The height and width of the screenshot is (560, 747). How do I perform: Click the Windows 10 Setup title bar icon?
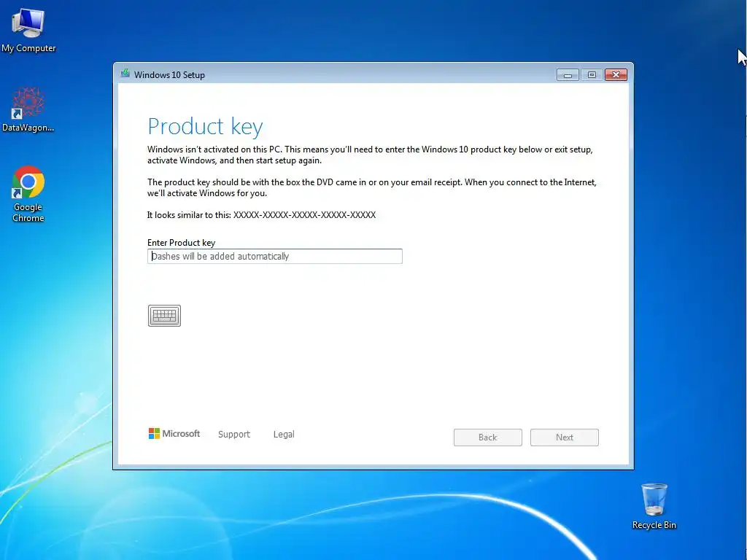coord(125,74)
